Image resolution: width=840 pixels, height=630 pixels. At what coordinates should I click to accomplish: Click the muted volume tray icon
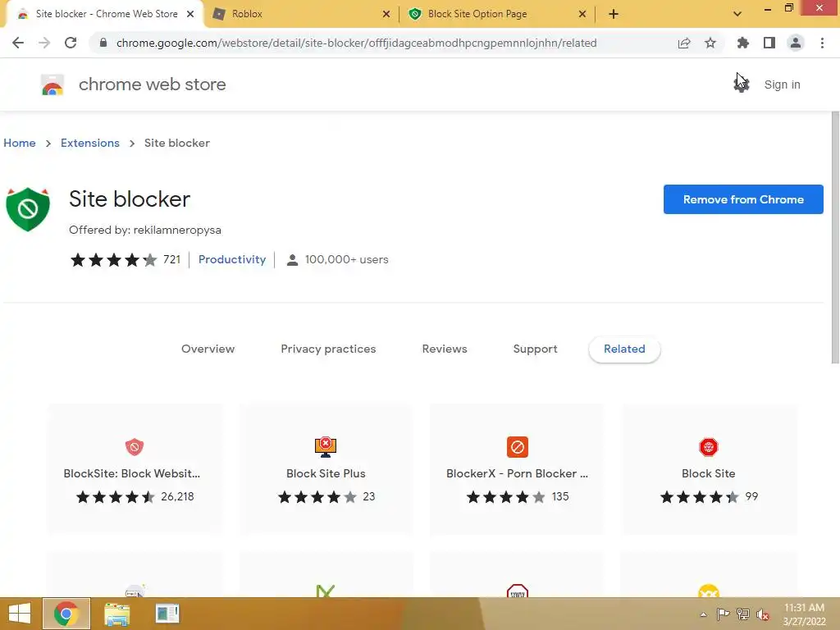[763, 614]
